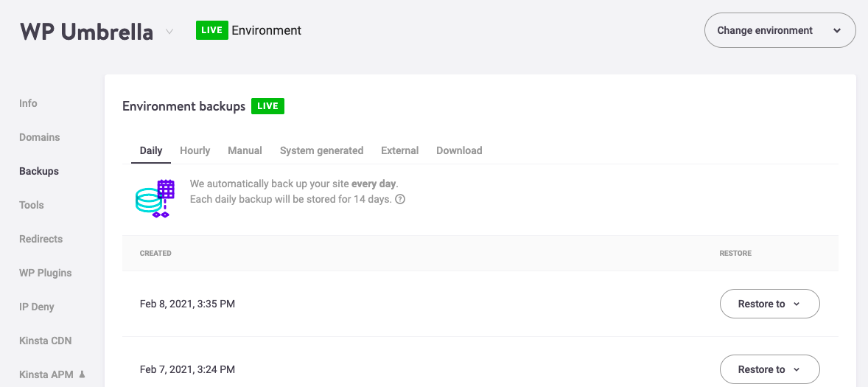The height and width of the screenshot is (387, 868).
Task: Click the Feb 8, 2021, 3:35 PM entry
Action: point(188,304)
